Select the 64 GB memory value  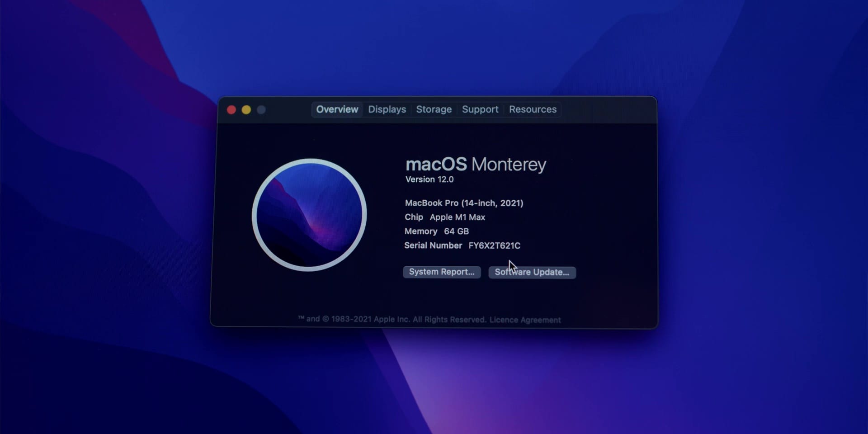(x=456, y=231)
